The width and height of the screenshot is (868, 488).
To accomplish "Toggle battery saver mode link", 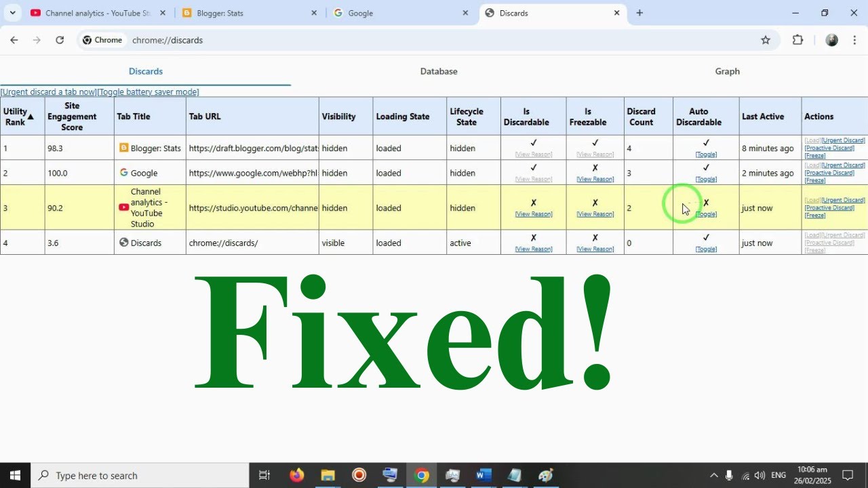I will (148, 92).
